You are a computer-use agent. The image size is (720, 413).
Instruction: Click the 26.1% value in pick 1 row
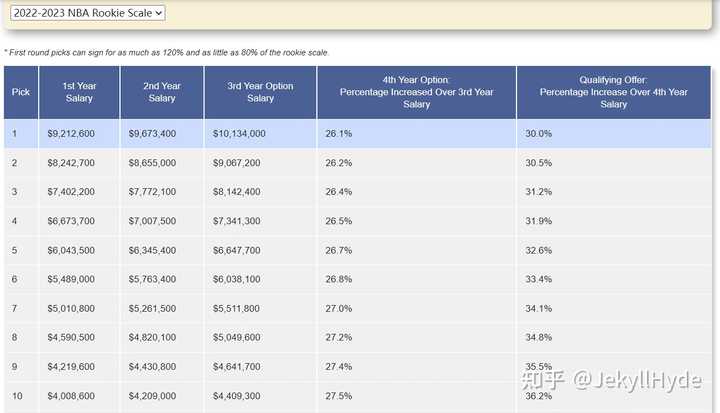click(x=339, y=134)
